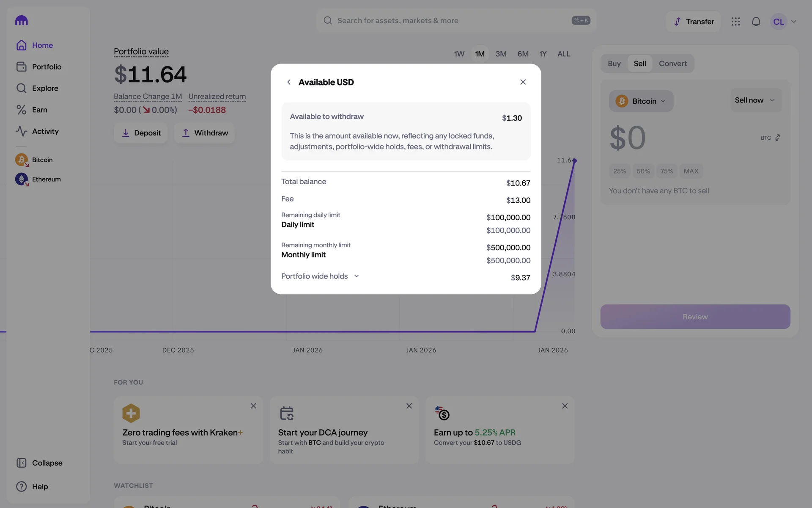Switch to the Convert tab
This screenshot has width=812, height=508.
pos(672,64)
